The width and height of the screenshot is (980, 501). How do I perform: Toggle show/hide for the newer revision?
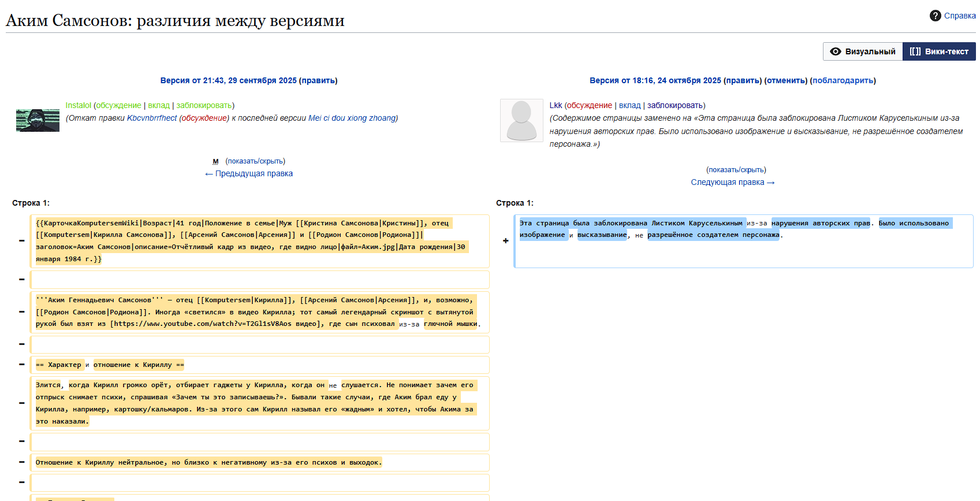tap(736, 170)
